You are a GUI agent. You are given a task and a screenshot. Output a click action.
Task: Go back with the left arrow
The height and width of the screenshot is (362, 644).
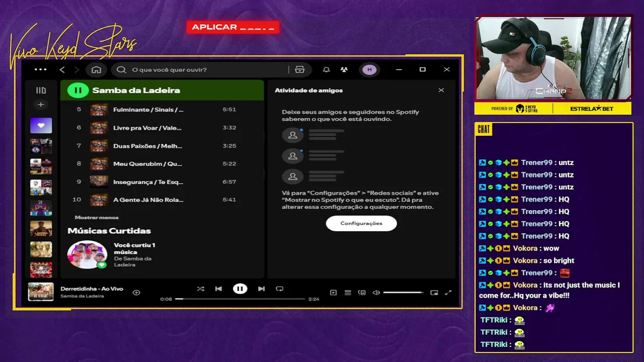pos(62,69)
